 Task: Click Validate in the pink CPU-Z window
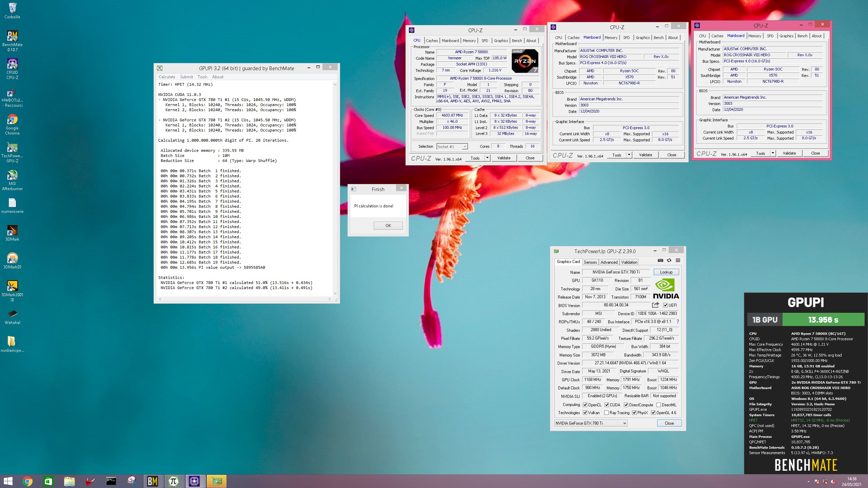tap(789, 153)
